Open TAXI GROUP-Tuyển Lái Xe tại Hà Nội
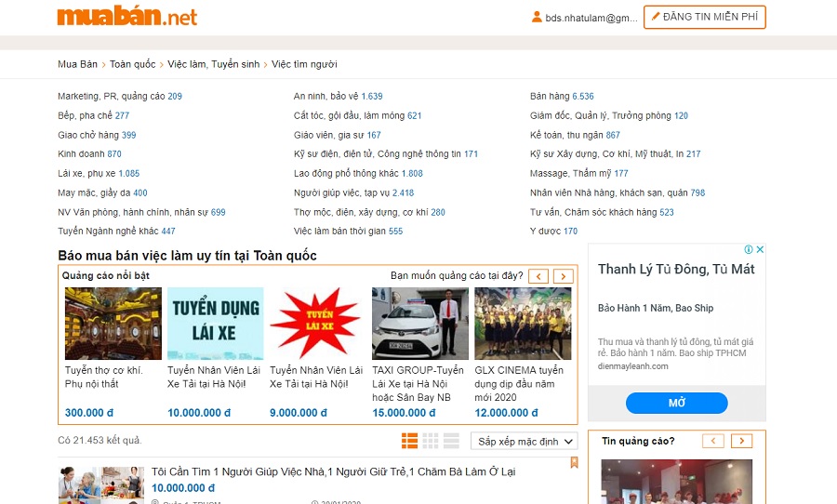Image resolution: width=837 pixels, height=504 pixels. pos(418,384)
